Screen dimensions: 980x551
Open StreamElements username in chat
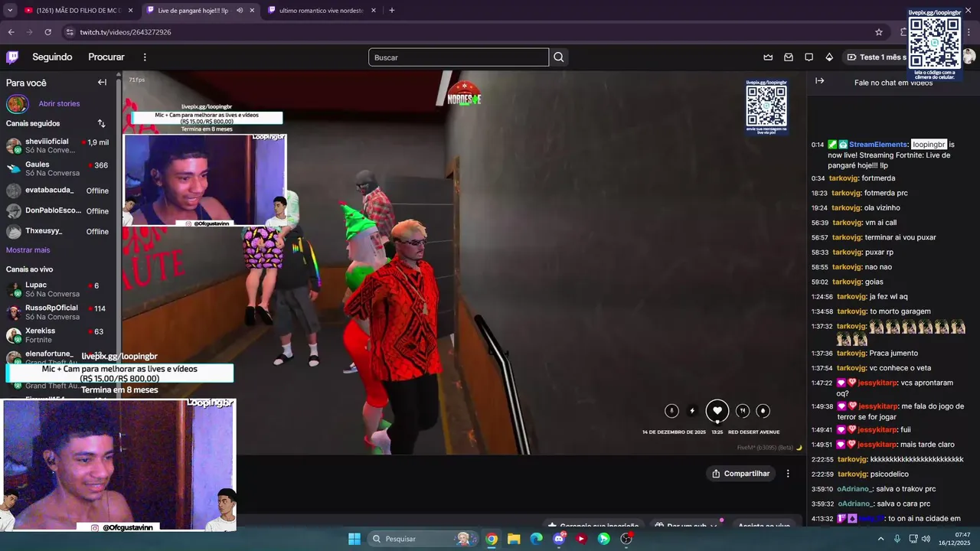[x=878, y=145]
